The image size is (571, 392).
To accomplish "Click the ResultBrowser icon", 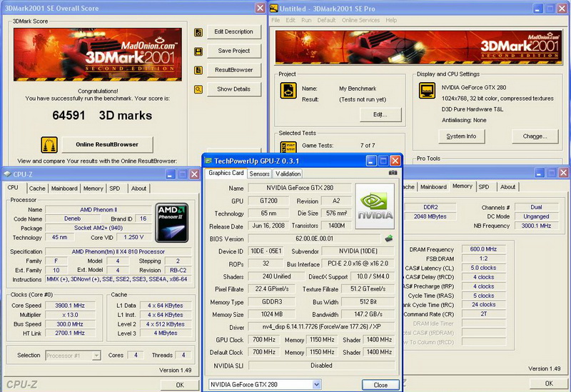I will tap(198, 70).
